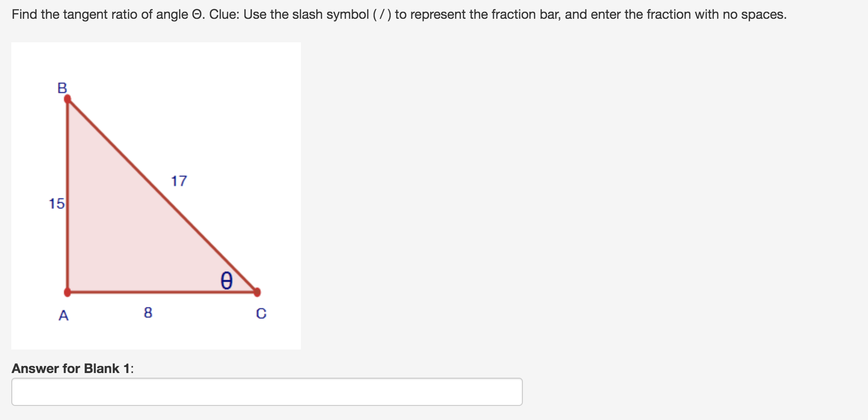Click the base length label 8
Viewport: 868px width, 420px height.
click(148, 312)
